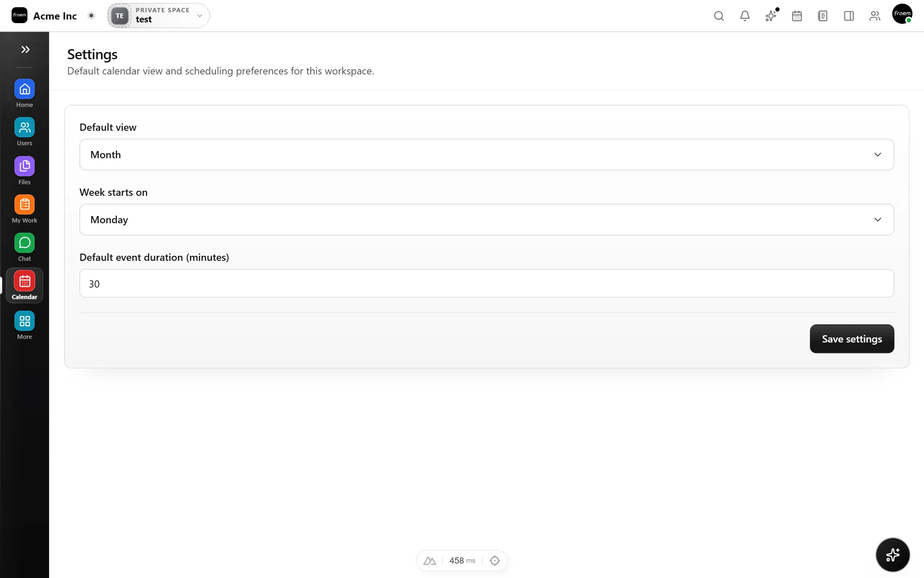The image size is (924, 578).
Task: Open the Private Space test switcher
Action: 158,16
